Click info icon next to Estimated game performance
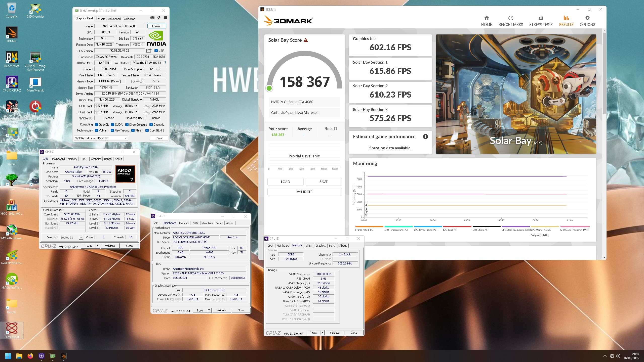This screenshot has height=362, width=644. [x=425, y=137]
